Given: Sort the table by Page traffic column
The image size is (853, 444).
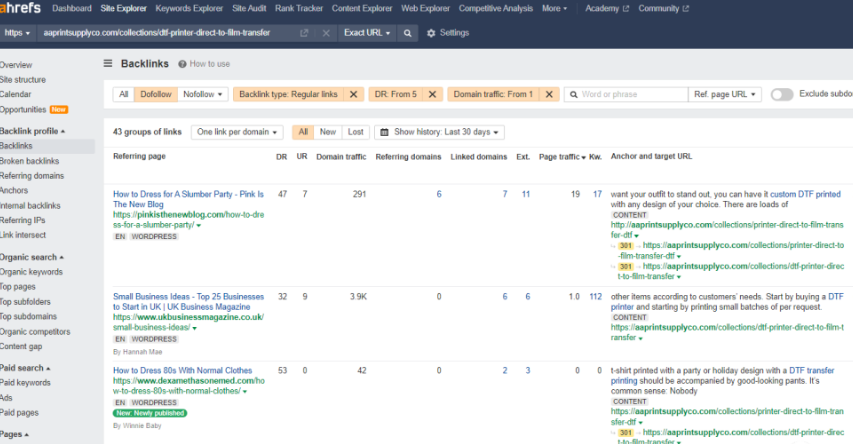Looking at the screenshot, I should coord(560,157).
